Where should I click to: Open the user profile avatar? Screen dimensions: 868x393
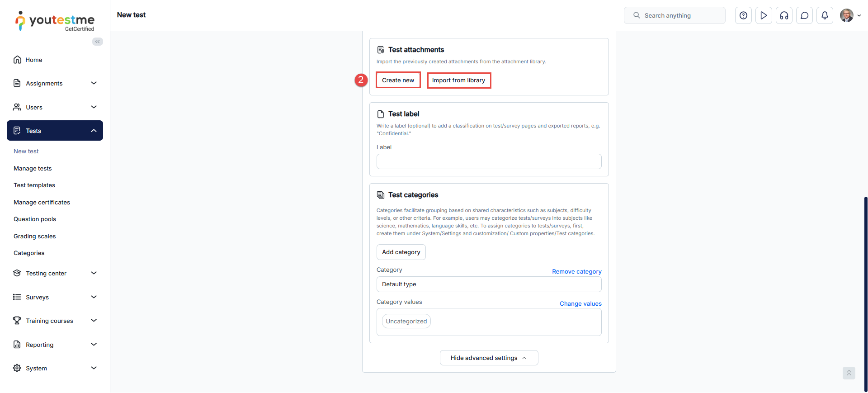[846, 15]
